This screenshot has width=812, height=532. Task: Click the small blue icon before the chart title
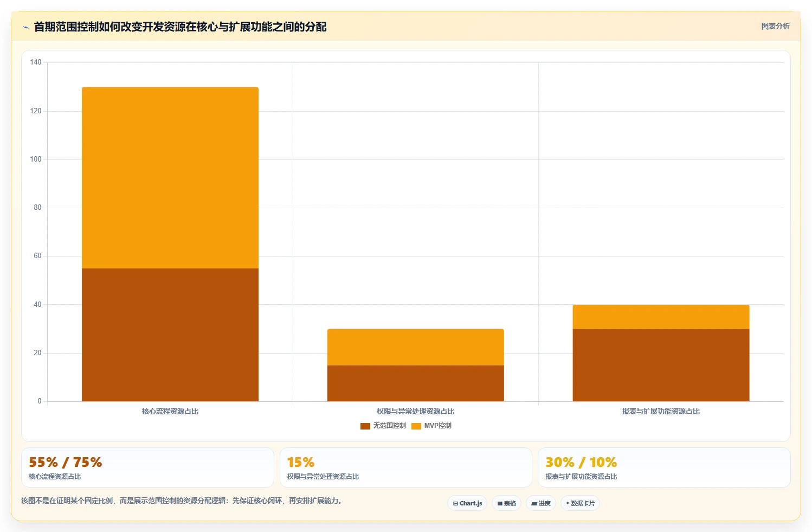pyautogui.click(x=25, y=27)
